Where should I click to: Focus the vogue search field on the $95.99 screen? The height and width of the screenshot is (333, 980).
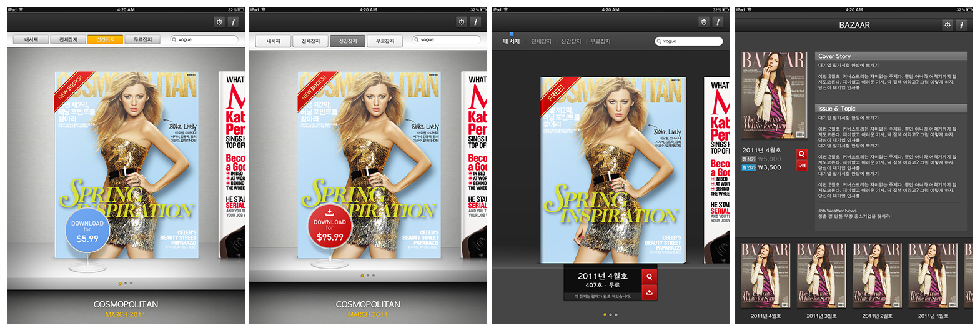click(x=447, y=39)
